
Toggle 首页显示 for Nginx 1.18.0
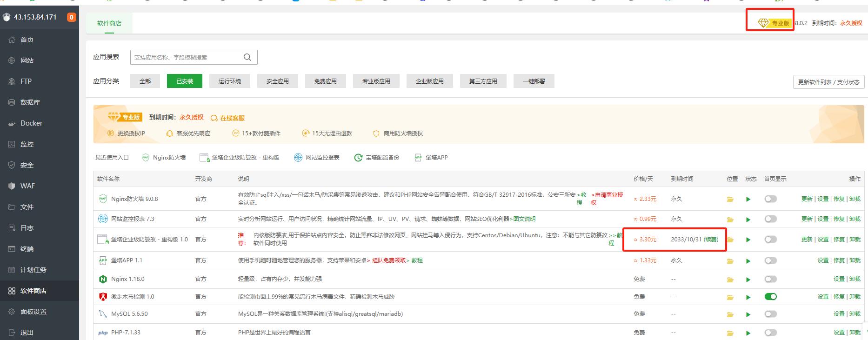771,279
